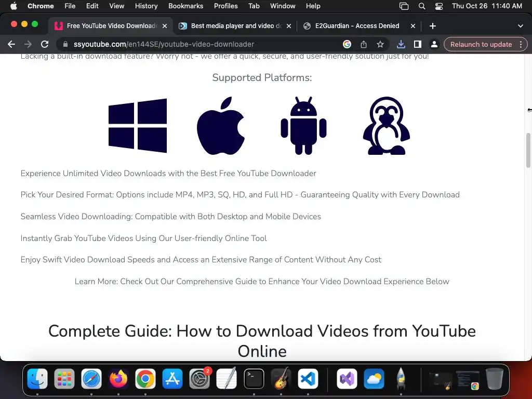Viewport: 532px width, 399px height.
Task: Open Chrome three-dot menu
Action: [x=521, y=45]
